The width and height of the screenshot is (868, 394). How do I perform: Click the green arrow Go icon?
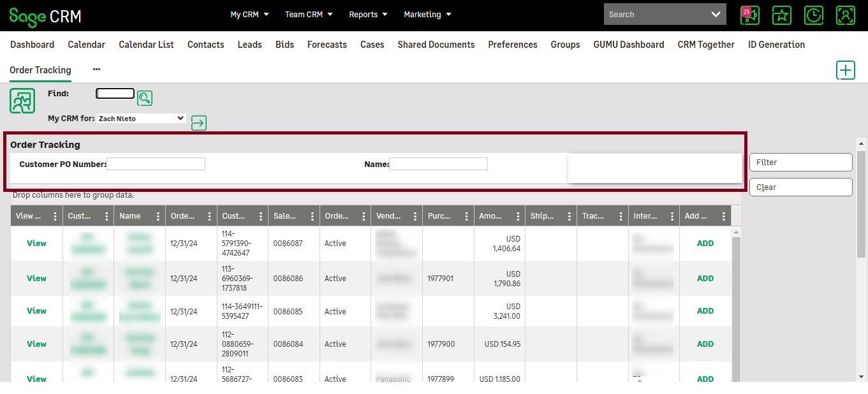[x=199, y=123]
